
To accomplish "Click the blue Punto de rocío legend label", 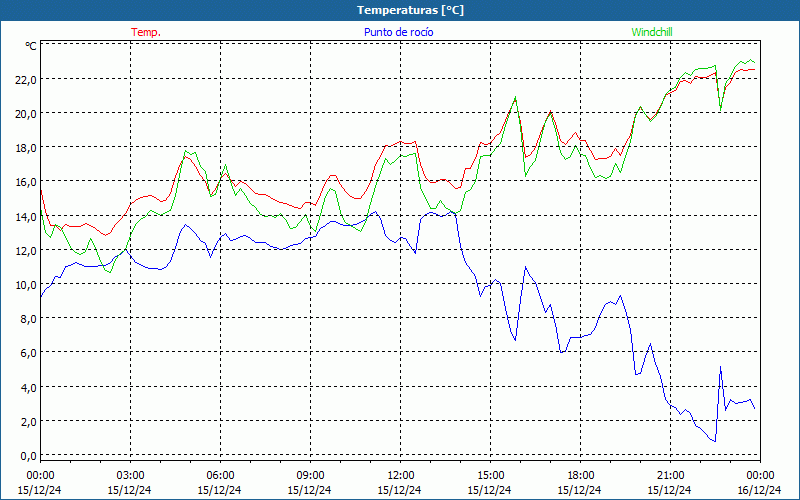I will pyautogui.click(x=398, y=32).
